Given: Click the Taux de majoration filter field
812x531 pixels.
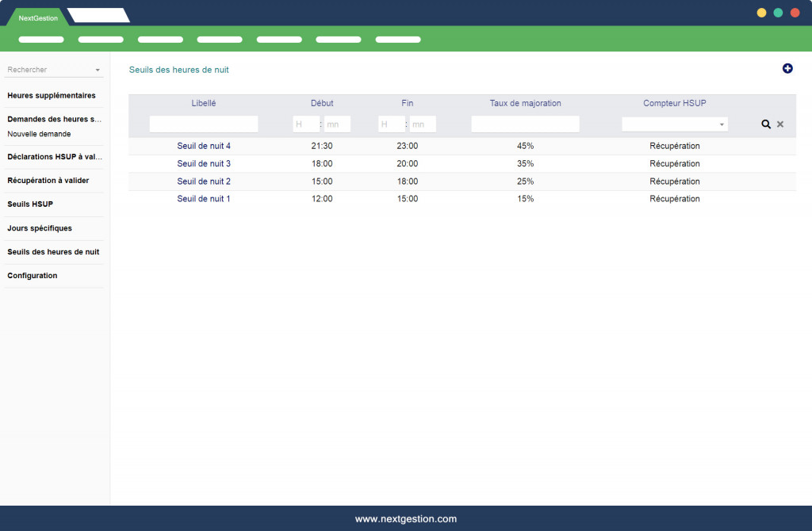Looking at the screenshot, I should point(525,124).
